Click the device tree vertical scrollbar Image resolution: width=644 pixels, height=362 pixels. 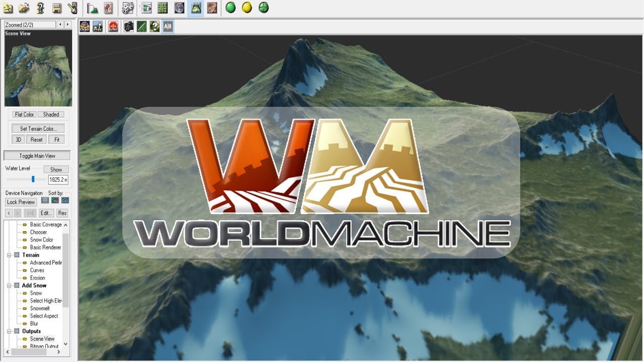[66, 286]
